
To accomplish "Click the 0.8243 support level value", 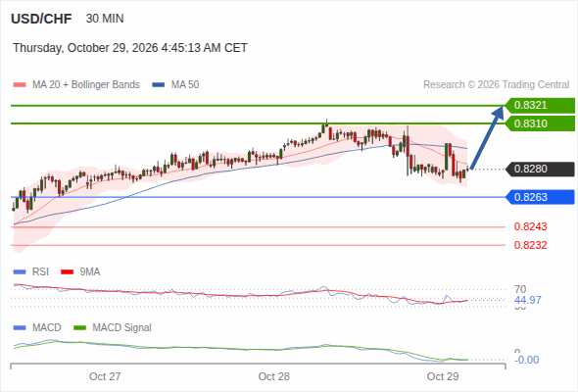I will pyautogui.click(x=530, y=226).
